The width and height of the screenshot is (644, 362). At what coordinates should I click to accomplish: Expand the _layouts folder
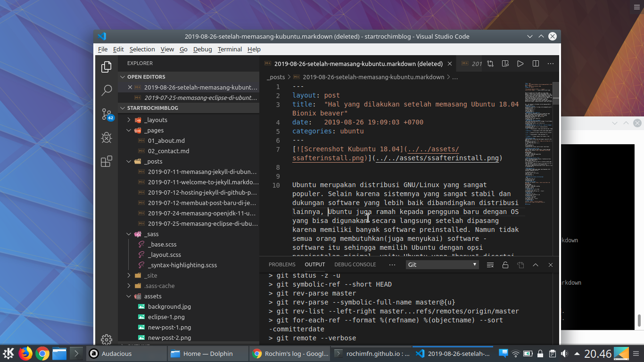(189, 120)
